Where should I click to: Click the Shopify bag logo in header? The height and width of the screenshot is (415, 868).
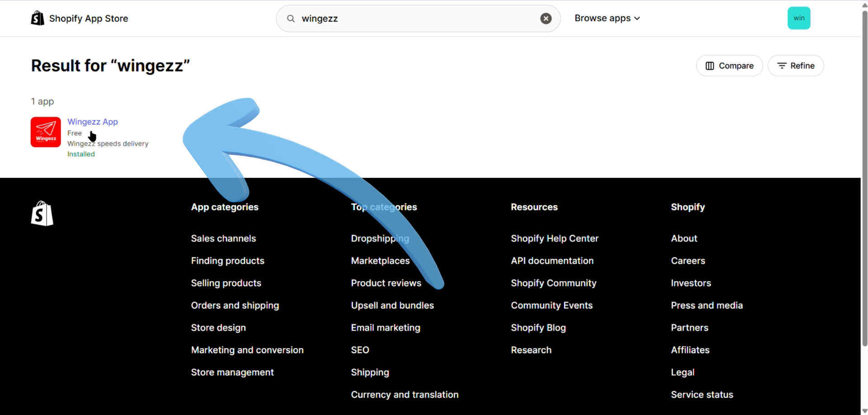38,19
